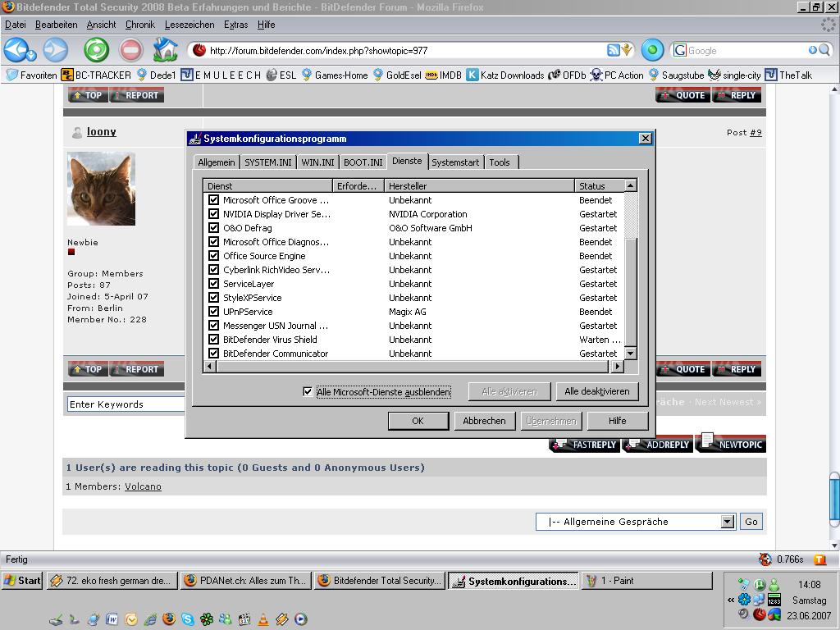This screenshot has width=840, height=630.
Task: Open IMDB bookmark
Action: point(444,75)
